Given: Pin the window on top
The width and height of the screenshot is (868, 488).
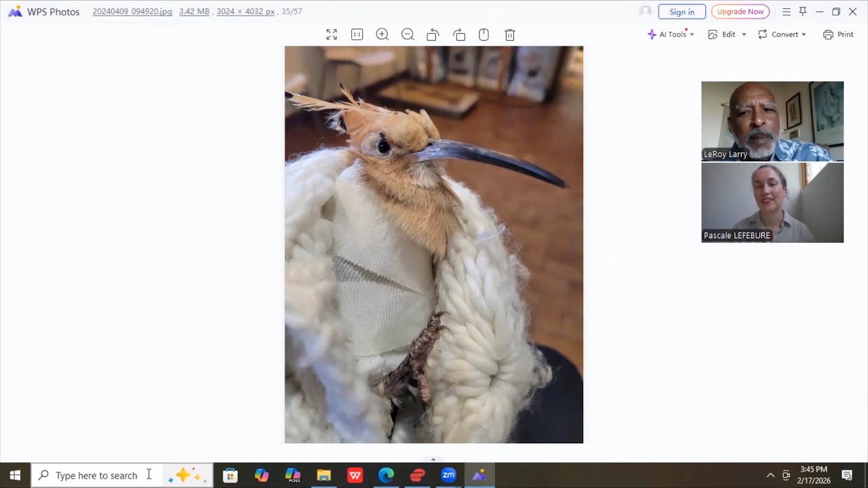Looking at the screenshot, I should [x=803, y=12].
